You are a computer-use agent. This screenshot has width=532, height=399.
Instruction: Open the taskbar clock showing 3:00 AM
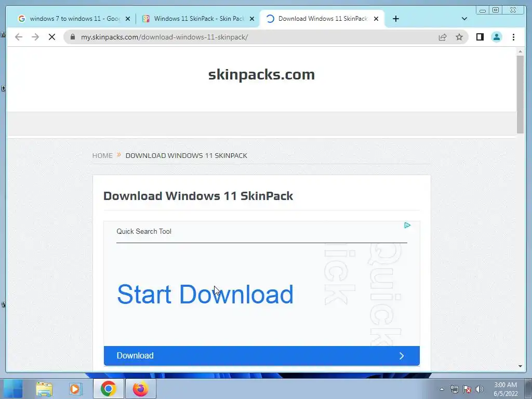pyautogui.click(x=506, y=389)
